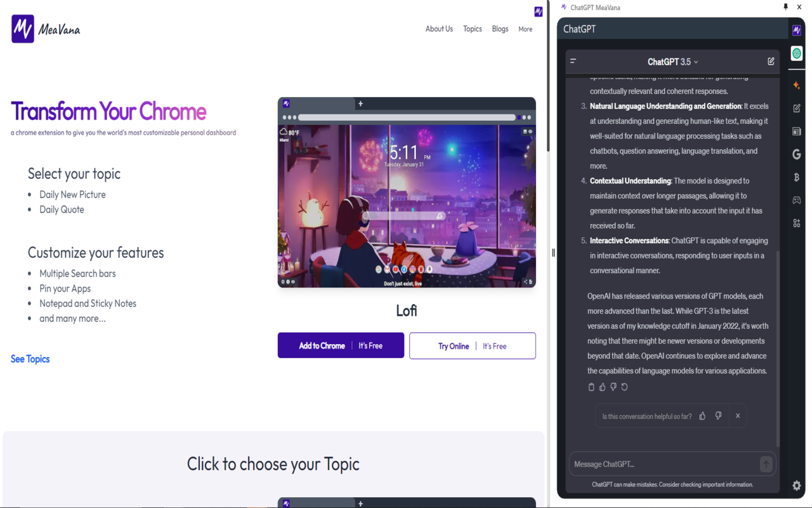This screenshot has height=508, width=812.
Task: Click the 'Lofi' topic title
Action: click(407, 311)
